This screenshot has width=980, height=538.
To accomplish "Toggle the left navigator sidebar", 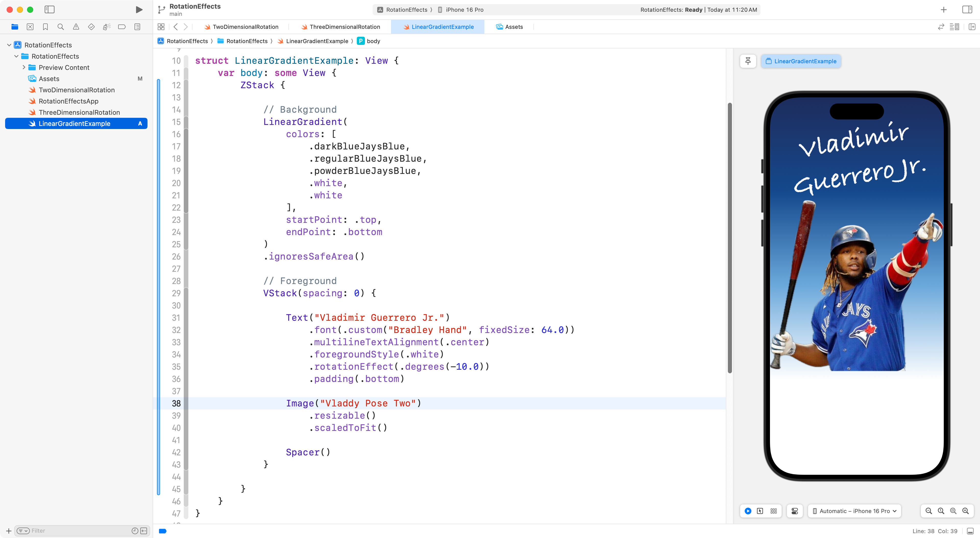I will point(50,10).
